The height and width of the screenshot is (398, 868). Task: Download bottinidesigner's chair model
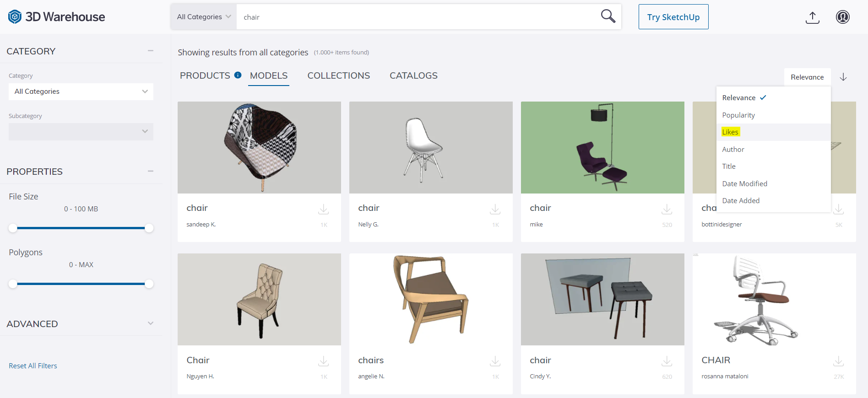point(838,209)
